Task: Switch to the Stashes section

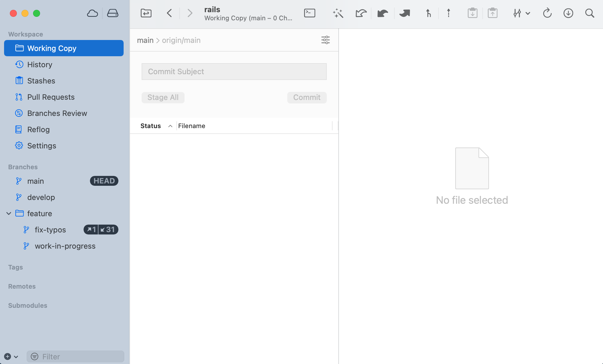Action: click(x=41, y=81)
